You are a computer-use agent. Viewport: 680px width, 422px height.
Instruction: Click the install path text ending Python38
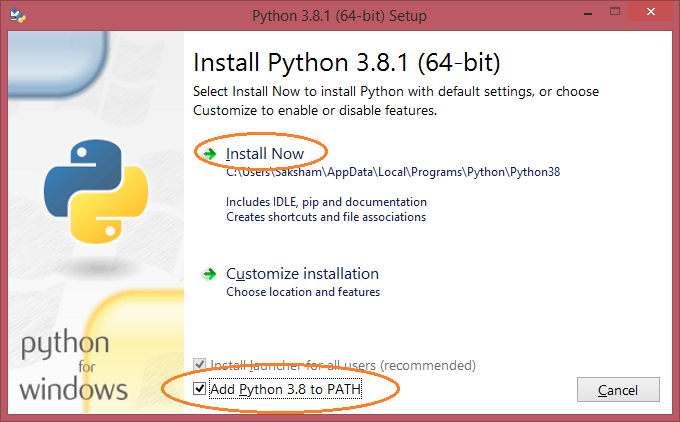tap(393, 172)
